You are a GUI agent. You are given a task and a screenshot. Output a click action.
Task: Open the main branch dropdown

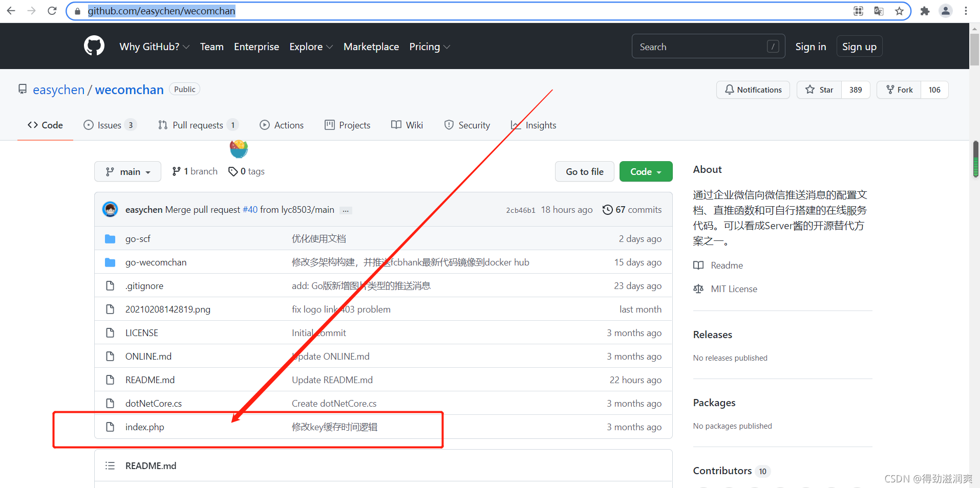tap(127, 171)
